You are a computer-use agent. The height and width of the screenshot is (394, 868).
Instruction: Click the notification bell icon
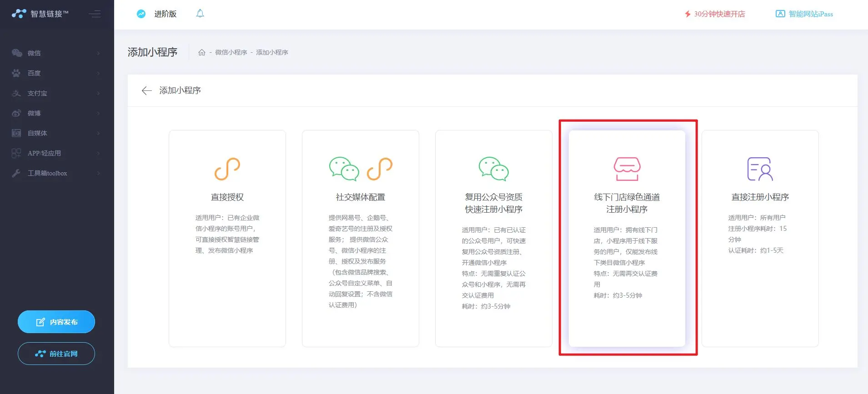coord(200,14)
